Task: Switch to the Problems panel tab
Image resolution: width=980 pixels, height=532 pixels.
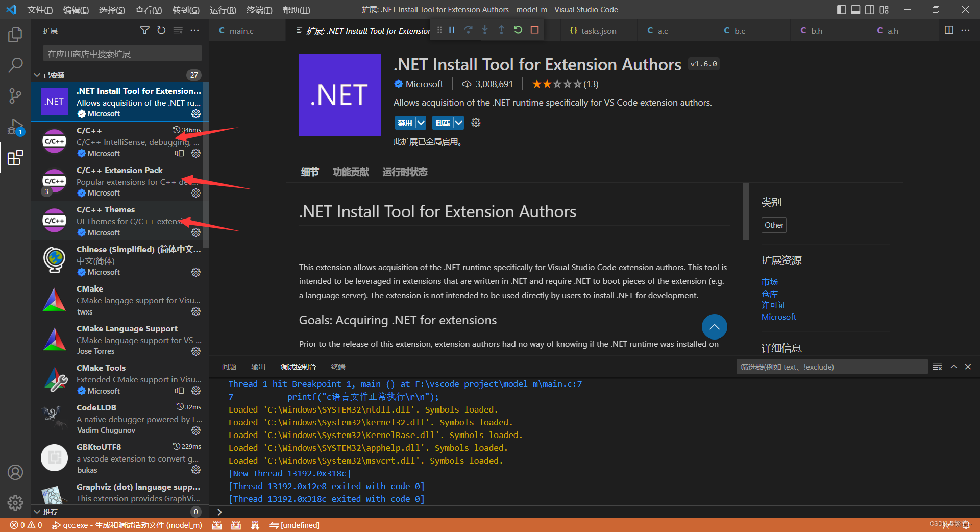Action: click(229, 367)
